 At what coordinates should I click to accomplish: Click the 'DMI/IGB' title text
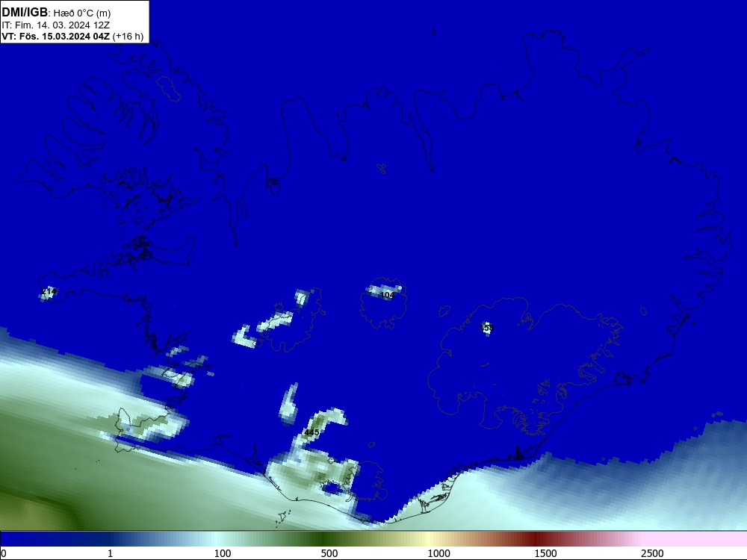point(25,13)
